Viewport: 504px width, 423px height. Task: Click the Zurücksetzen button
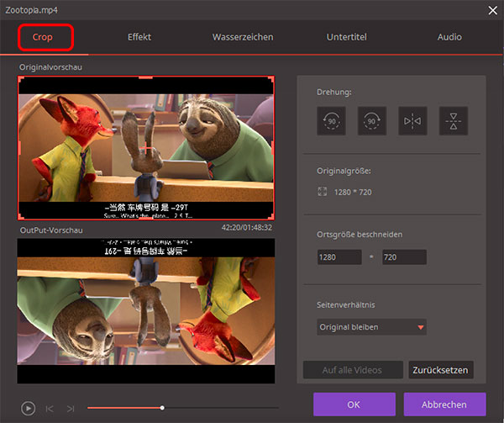[441, 370]
